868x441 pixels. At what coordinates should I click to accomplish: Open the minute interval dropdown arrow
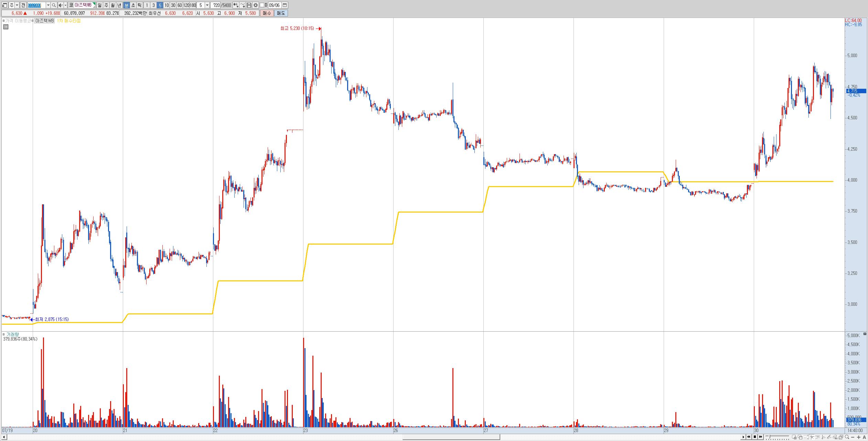(207, 5)
